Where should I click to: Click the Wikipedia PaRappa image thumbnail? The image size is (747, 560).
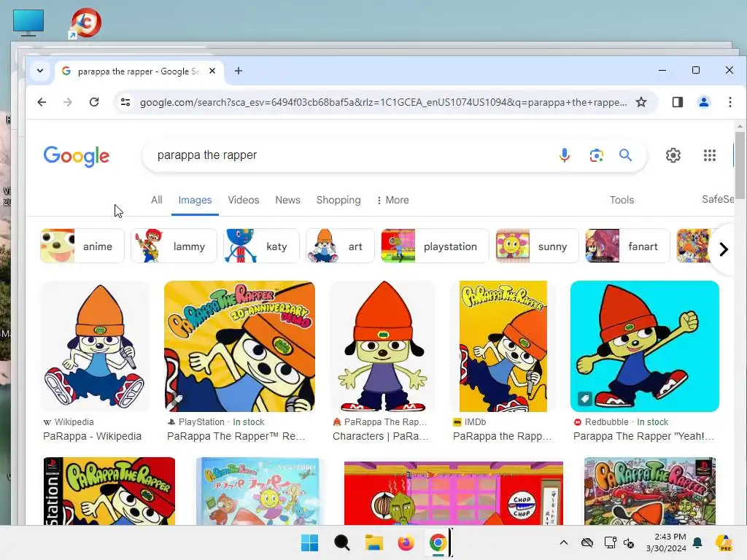tap(96, 346)
